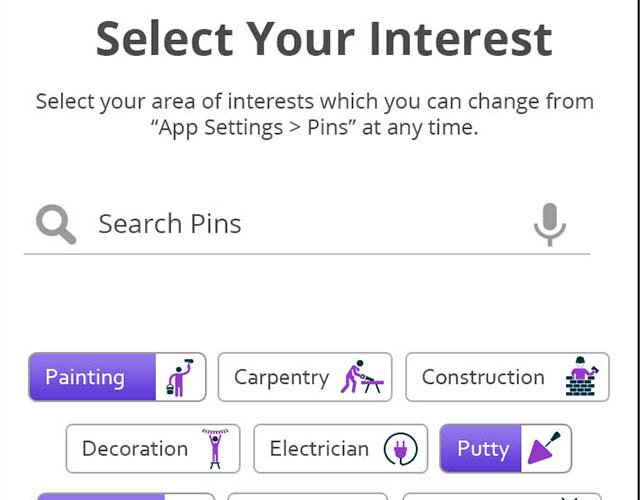Viewport: 640px width, 500px height.
Task: Click the bricklayer icon on Construction
Action: click(581, 377)
